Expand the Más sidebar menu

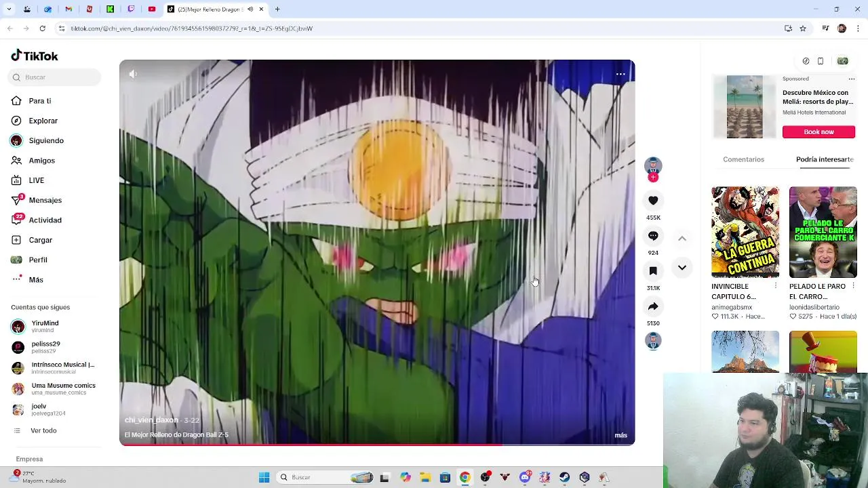coord(36,279)
